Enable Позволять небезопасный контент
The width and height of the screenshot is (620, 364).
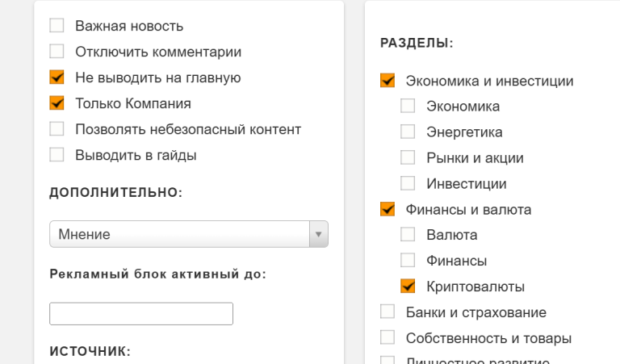pos(57,129)
